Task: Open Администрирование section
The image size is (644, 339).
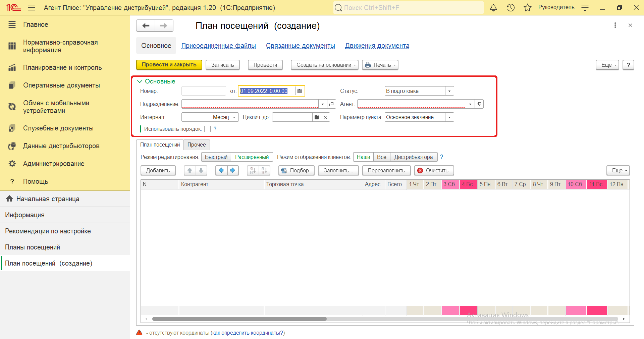Action: (65, 164)
